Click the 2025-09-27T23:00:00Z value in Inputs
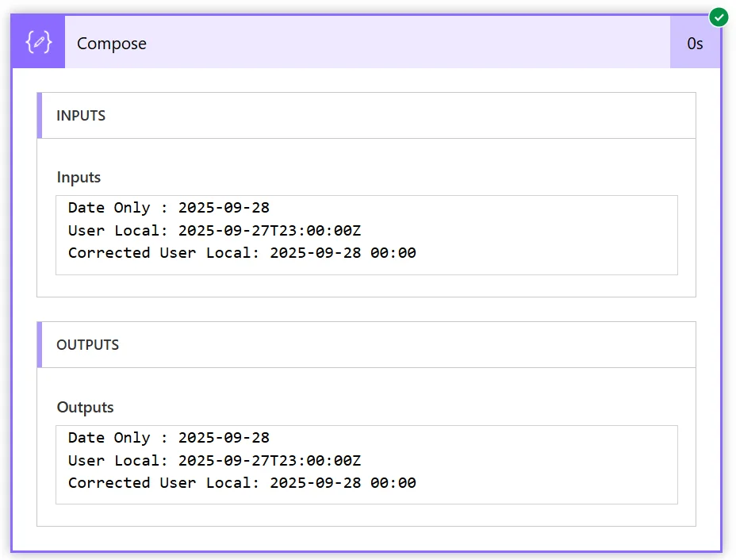Viewport: 736px width, 560px height. 270,231
